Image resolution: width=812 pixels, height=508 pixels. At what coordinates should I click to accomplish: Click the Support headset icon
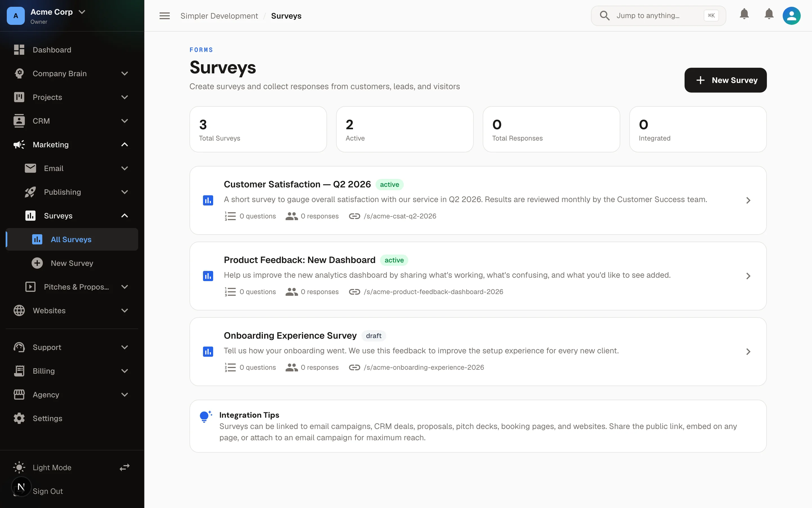[19, 347]
